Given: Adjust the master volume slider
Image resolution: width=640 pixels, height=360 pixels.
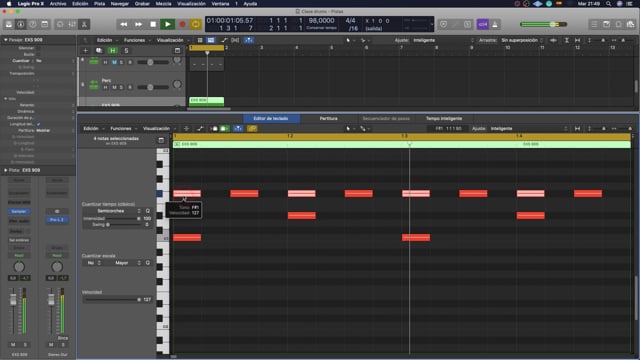Looking at the screenshot, I should (544, 24).
